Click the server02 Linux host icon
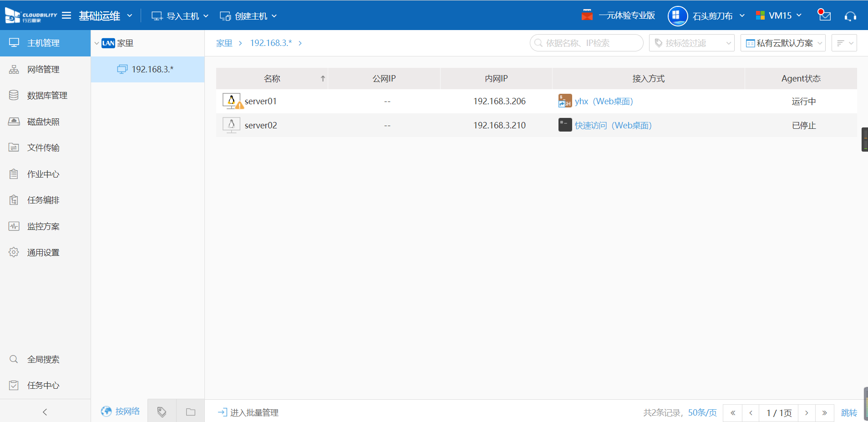This screenshot has height=422, width=868. click(x=231, y=125)
